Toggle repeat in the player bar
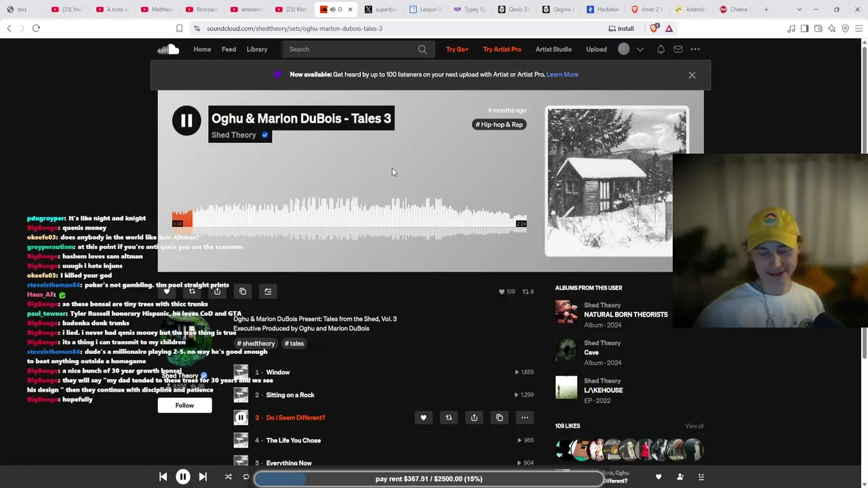 [246, 477]
